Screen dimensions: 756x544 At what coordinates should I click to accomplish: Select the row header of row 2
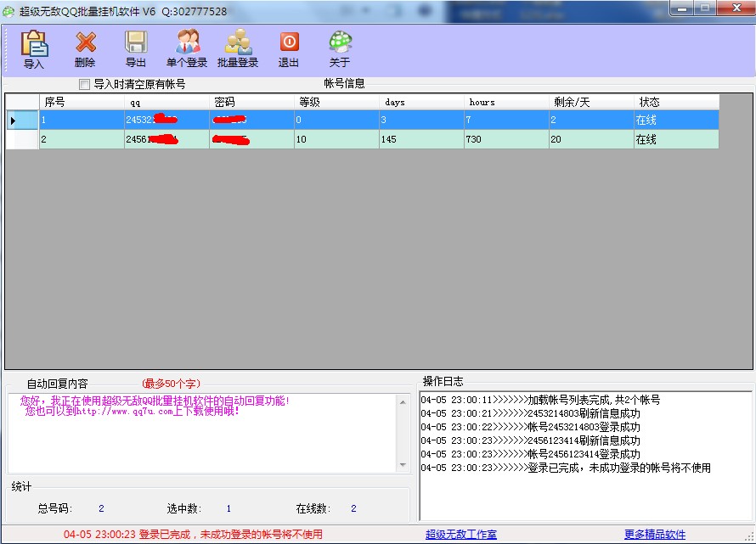click(x=22, y=139)
